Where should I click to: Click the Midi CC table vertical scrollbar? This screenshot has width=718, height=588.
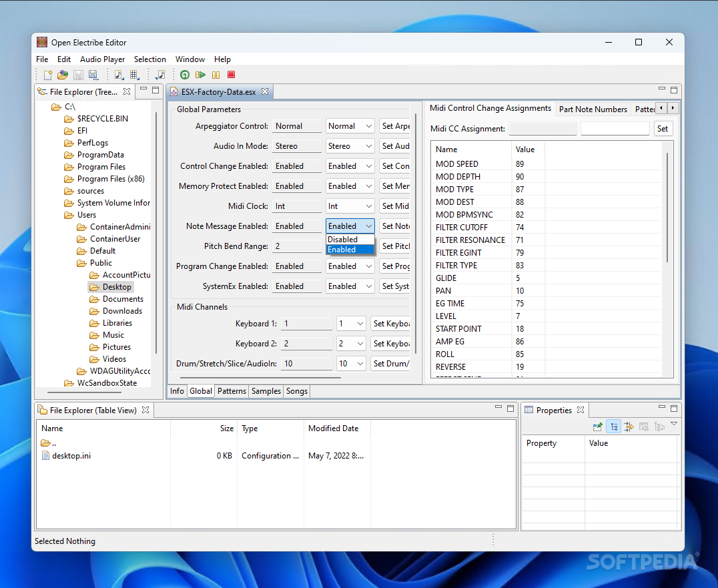[667, 207]
